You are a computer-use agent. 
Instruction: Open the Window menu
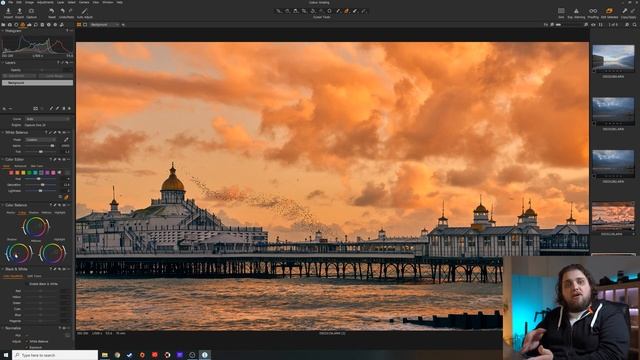[108, 2]
